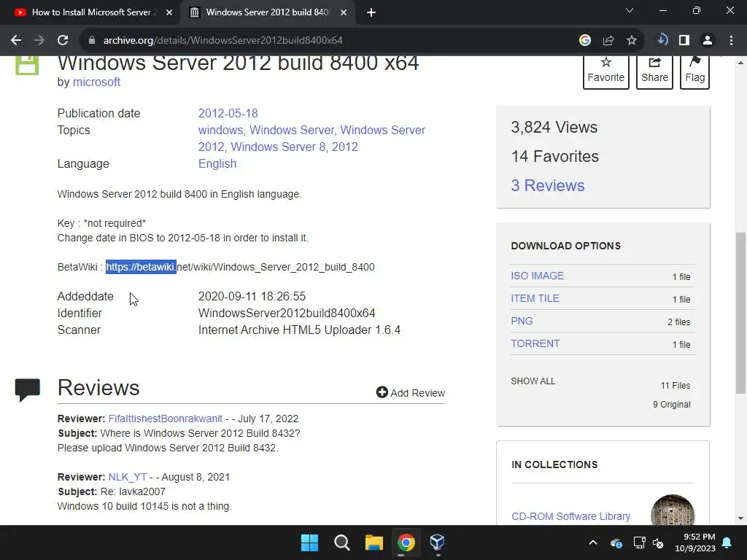Close the Windows Server 2012 build tab

(344, 12)
